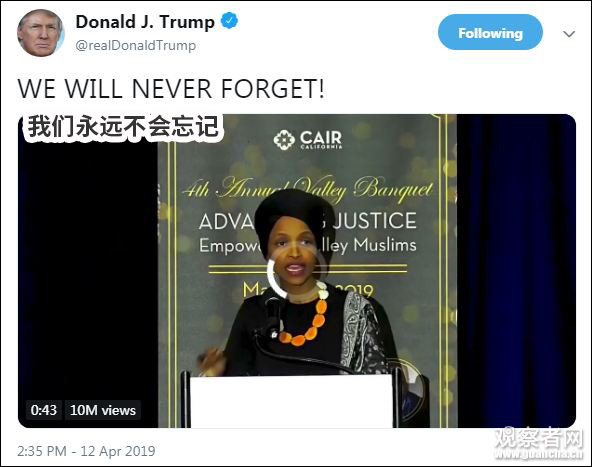This screenshot has width=592, height=467.
Task: Click the CAIR California logo
Action: tap(308, 140)
